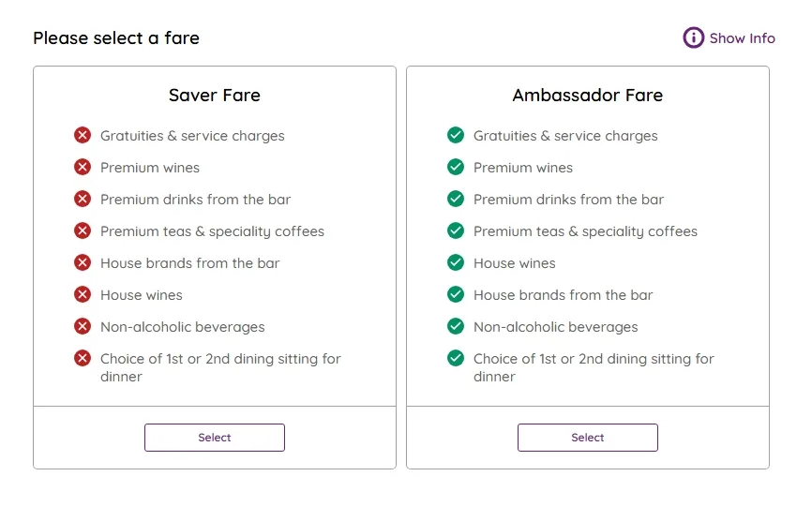This screenshot has height=506, width=812.
Task: Click red X icon next to Saver Premium wines
Action: coord(83,168)
